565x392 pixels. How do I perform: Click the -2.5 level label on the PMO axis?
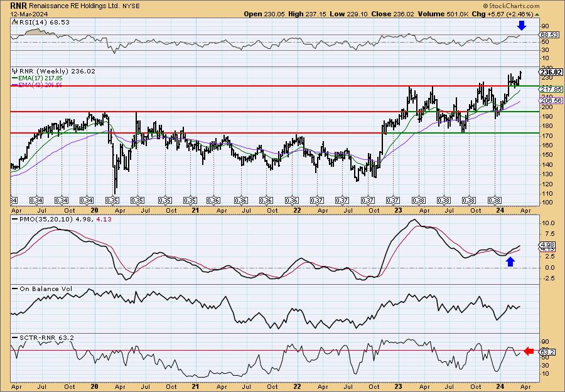(x=547, y=278)
